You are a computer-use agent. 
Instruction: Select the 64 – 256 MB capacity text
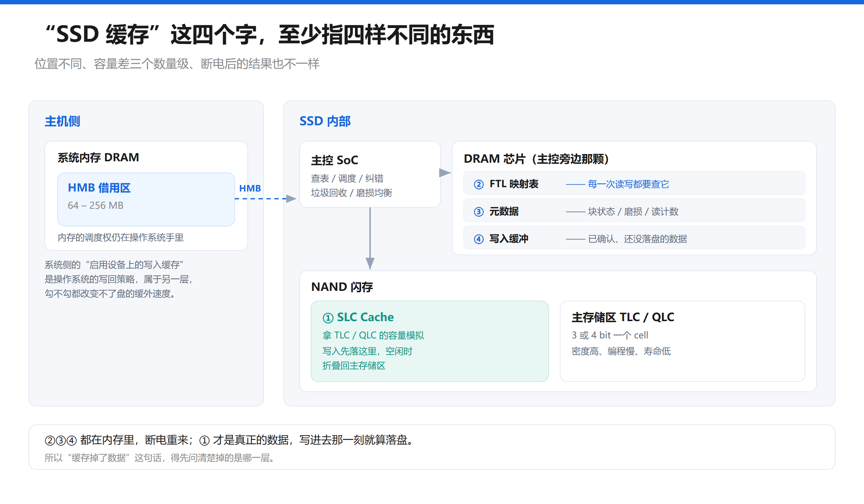[95, 205]
